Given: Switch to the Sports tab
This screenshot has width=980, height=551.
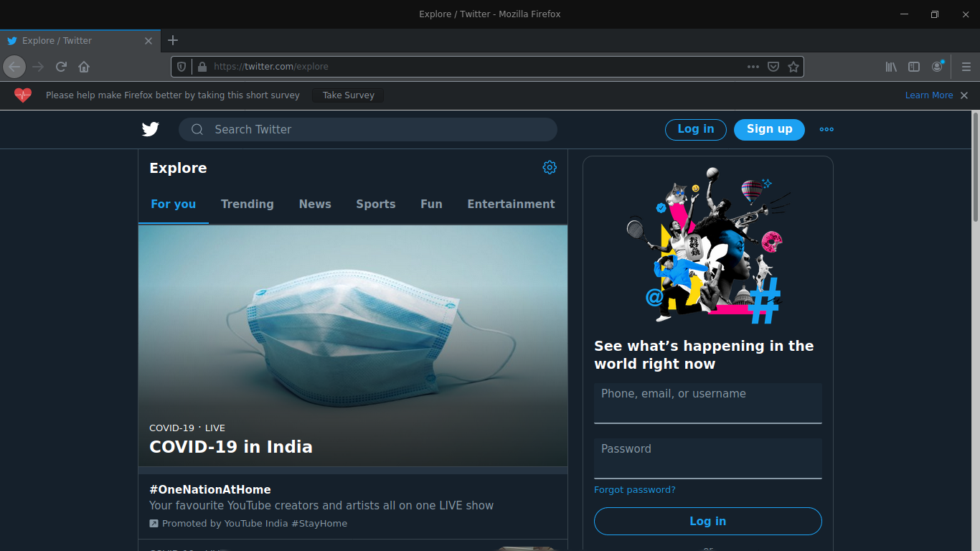Looking at the screenshot, I should tap(376, 204).
